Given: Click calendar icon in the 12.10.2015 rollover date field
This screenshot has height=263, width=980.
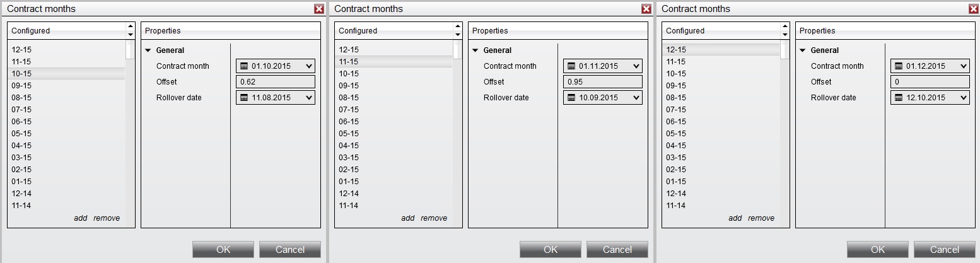Looking at the screenshot, I should (x=899, y=98).
